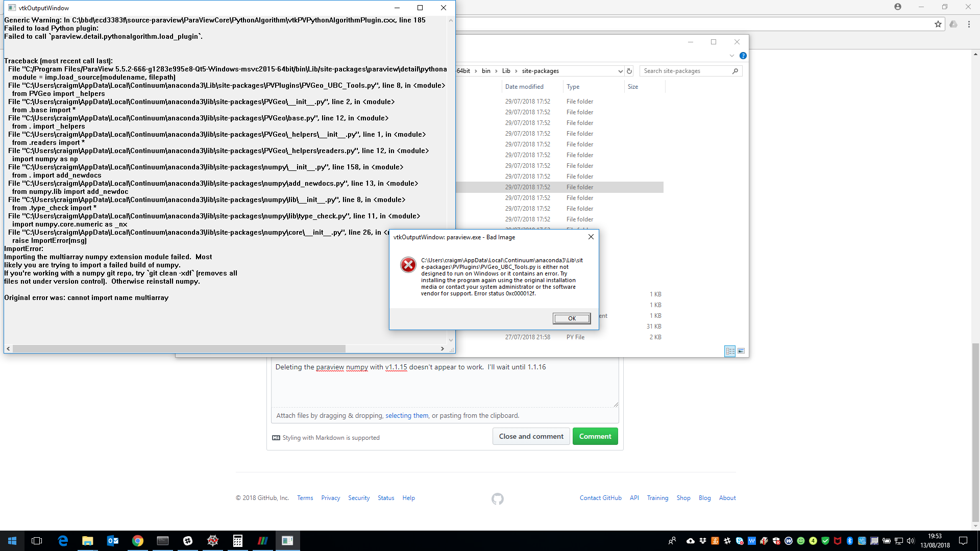
Task: Open the Chrome menu with three dots
Action: (969, 24)
